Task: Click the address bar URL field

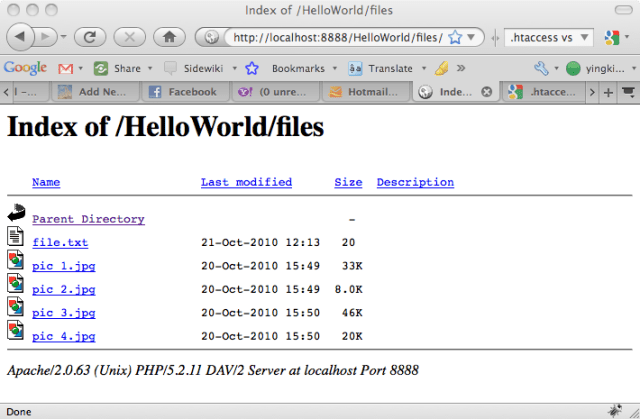Action: [x=335, y=37]
